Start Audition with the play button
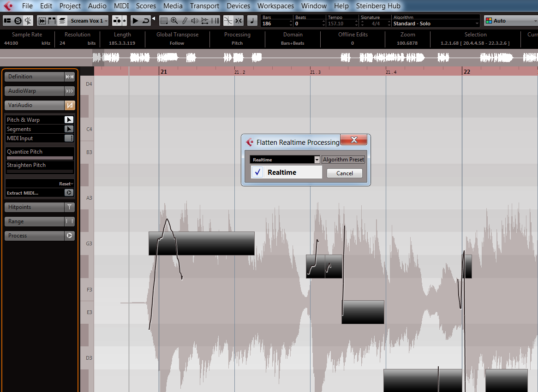The image size is (538, 392). point(135,21)
